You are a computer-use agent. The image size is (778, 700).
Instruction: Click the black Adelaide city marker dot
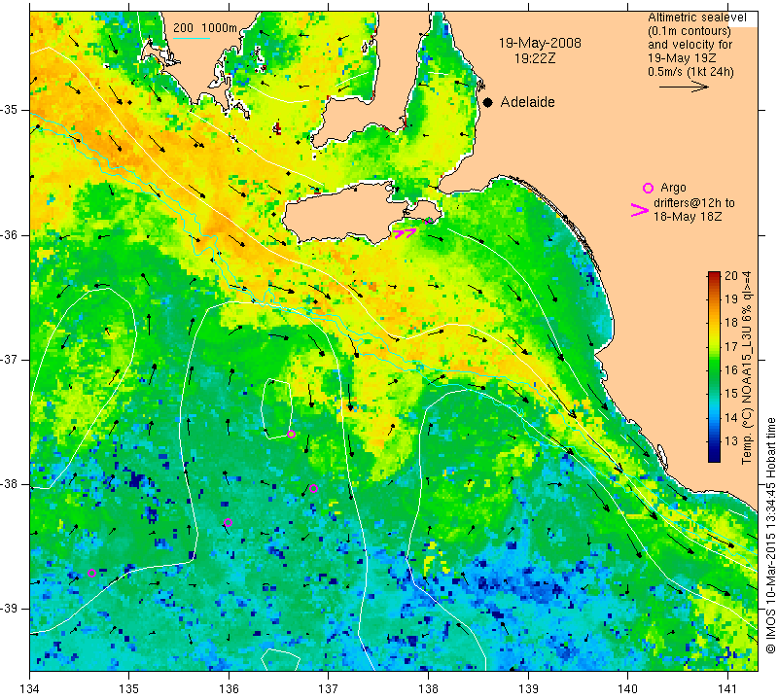tap(488, 102)
